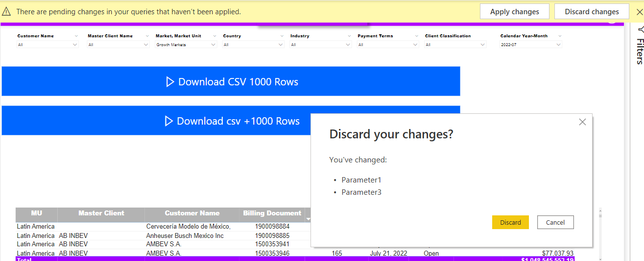Image resolution: width=644 pixels, height=261 pixels.
Task: Click Discard changes in the yellow banner
Action: (592, 12)
